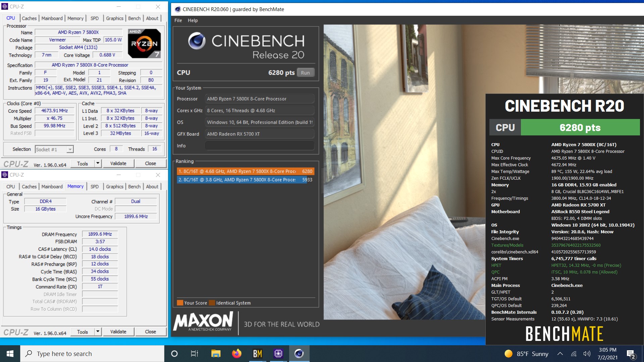This screenshot has height=362, width=644.
Task: Open Cinebench Help menu
Action: point(193,20)
